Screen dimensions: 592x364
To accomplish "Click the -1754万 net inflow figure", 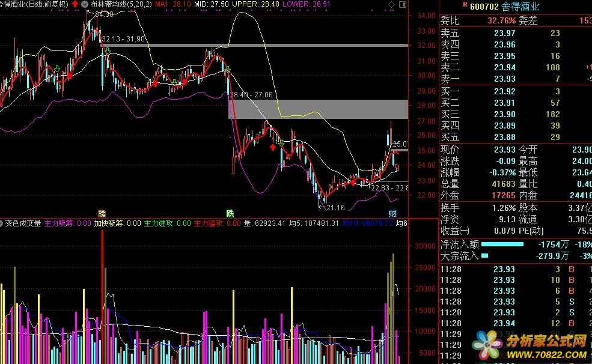I will coord(553,244).
